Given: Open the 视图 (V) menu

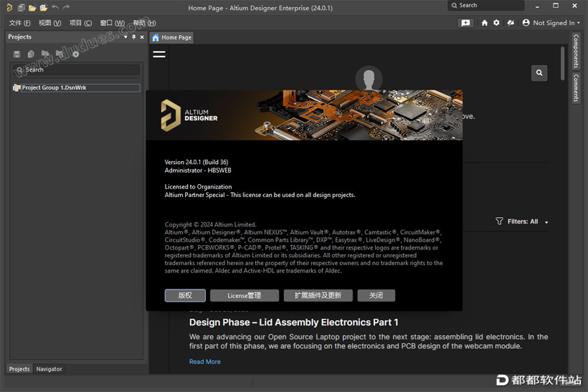Looking at the screenshot, I should point(49,23).
